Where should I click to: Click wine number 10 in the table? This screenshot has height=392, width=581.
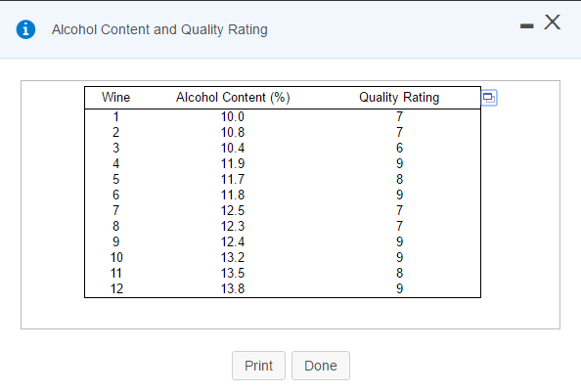(116, 257)
